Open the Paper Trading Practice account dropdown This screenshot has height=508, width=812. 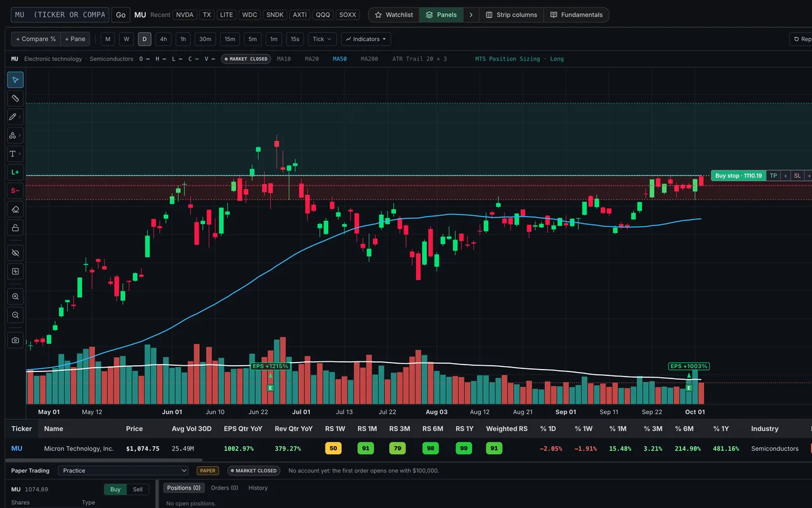click(x=123, y=471)
